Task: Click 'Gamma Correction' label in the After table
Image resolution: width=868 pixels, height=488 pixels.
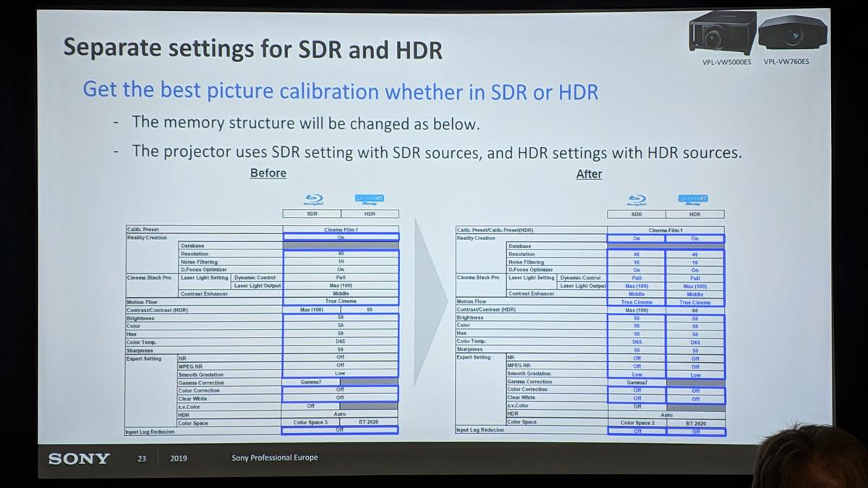Action: coord(529,381)
